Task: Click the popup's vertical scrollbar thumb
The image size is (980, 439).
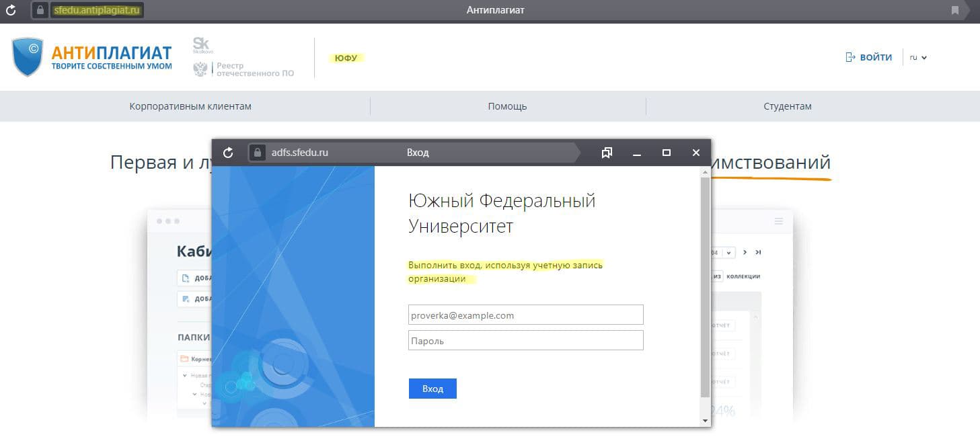Action: pyautogui.click(x=705, y=286)
